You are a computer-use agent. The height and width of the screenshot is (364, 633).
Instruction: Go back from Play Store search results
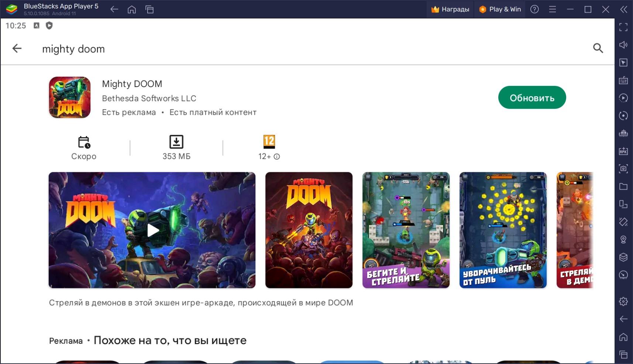pyautogui.click(x=17, y=48)
